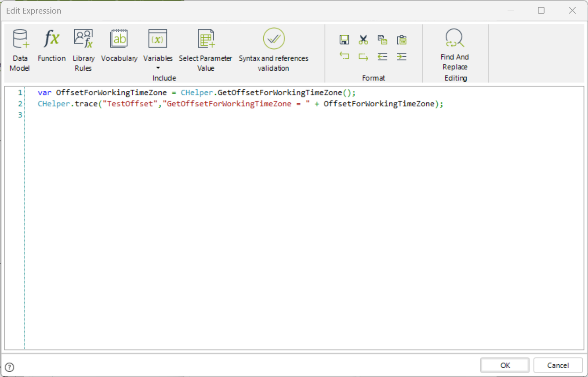Decrease the indent of the code

pyautogui.click(x=382, y=56)
